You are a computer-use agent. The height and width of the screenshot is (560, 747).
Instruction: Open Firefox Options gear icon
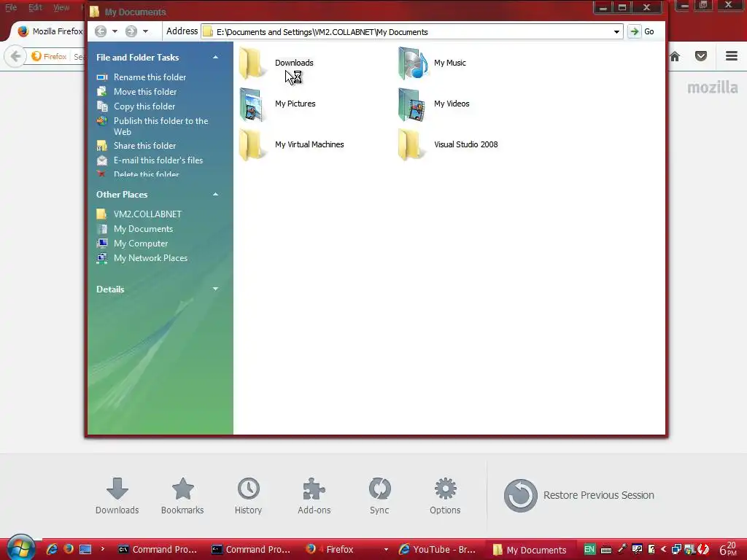click(x=445, y=489)
